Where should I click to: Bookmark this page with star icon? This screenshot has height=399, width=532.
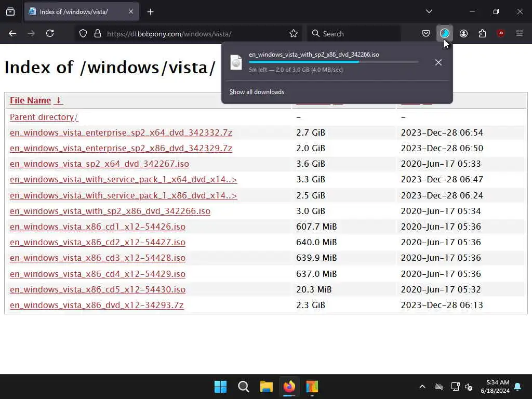(294, 34)
